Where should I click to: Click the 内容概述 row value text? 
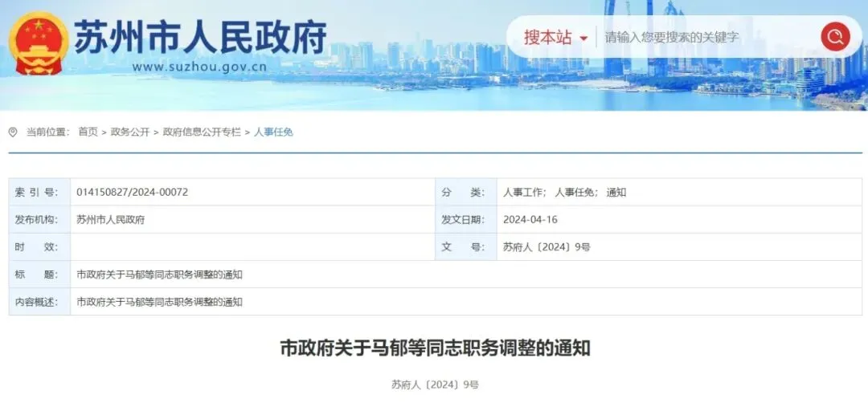pyautogui.click(x=159, y=302)
